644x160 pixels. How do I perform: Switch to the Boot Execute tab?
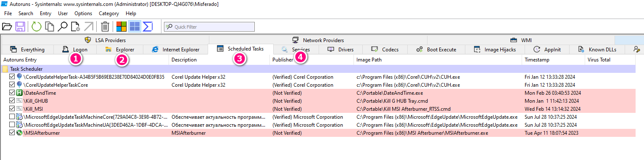(x=436, y=50)
